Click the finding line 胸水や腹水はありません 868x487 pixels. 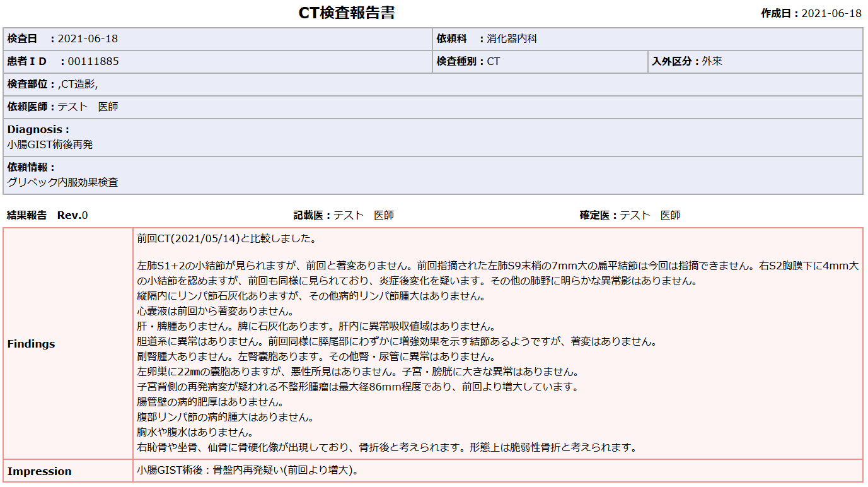tap(195, 433)
